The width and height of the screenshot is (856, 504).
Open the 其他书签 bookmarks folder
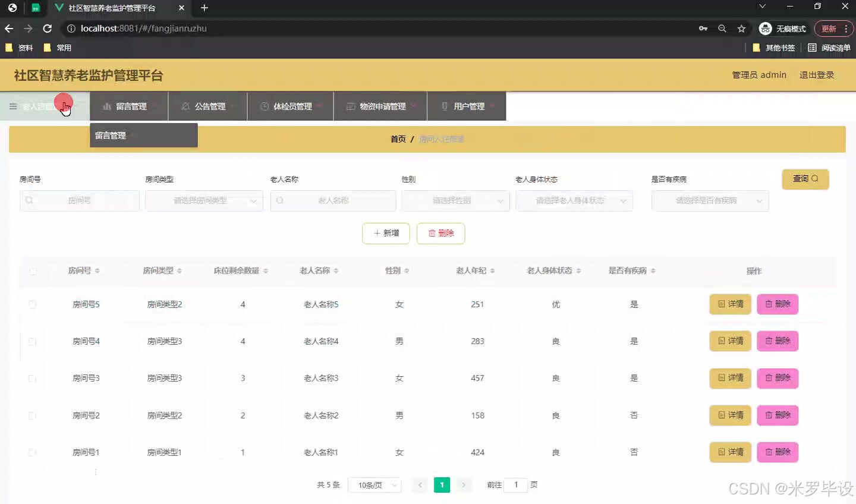(x=774, y=48)
